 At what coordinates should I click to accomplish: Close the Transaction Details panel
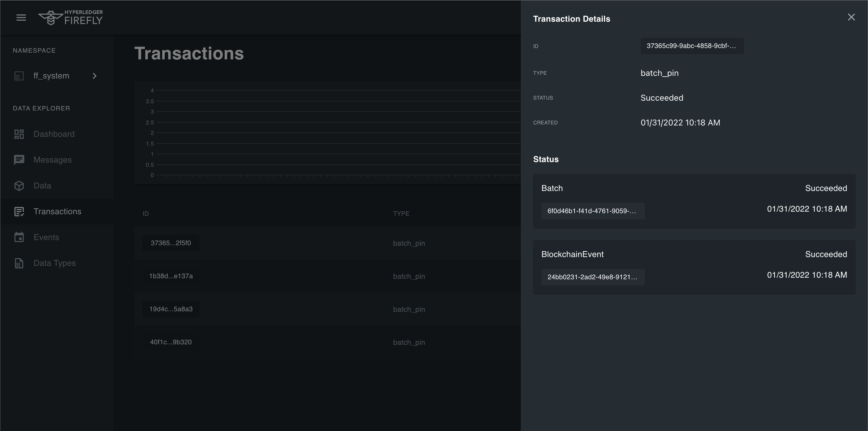click(851, 17)
